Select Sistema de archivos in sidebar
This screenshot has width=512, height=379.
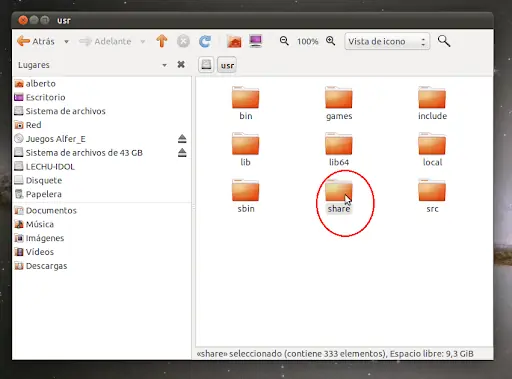(x=60, y=111)
